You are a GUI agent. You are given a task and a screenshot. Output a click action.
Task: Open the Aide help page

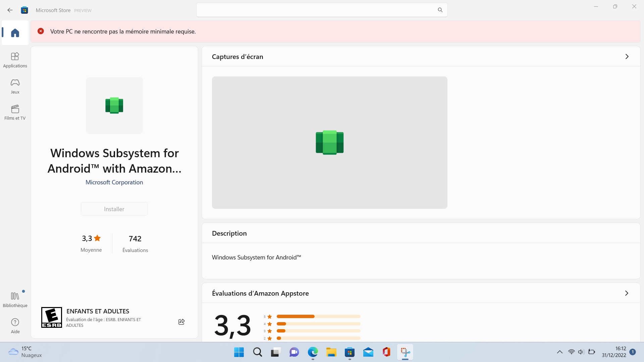[x=15, y=326]
